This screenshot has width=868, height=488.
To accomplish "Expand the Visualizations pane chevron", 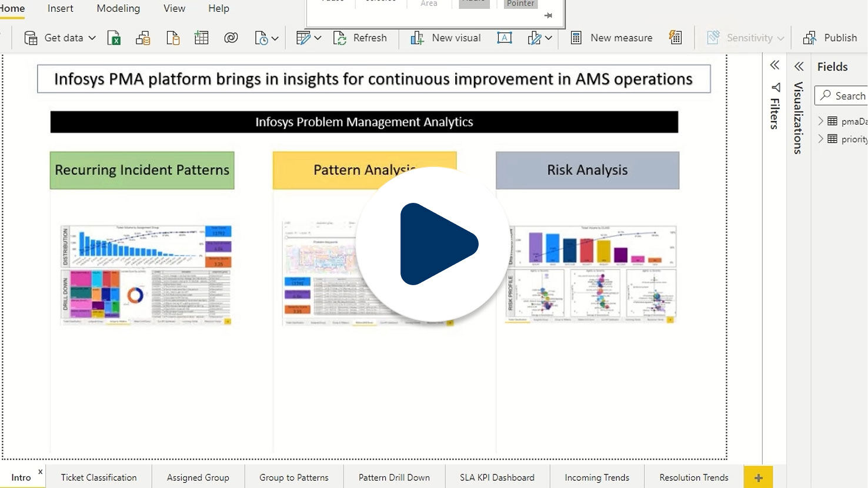I will 799,66.
